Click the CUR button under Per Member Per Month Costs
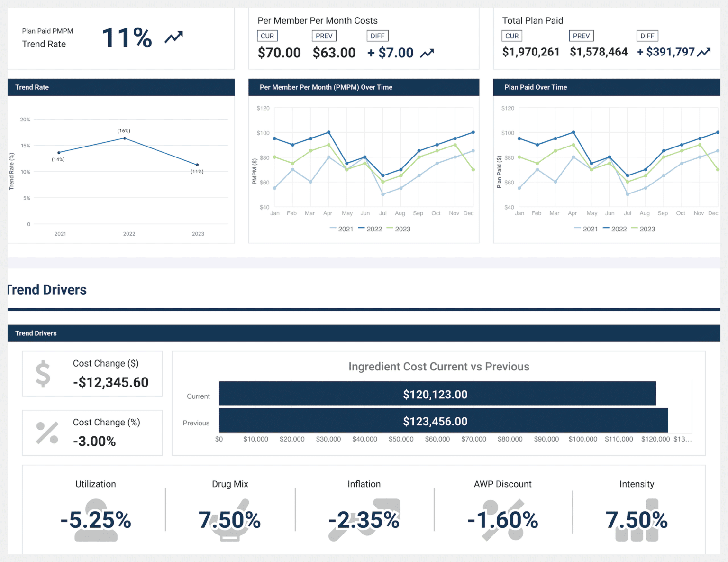 [x=267, y=36]
